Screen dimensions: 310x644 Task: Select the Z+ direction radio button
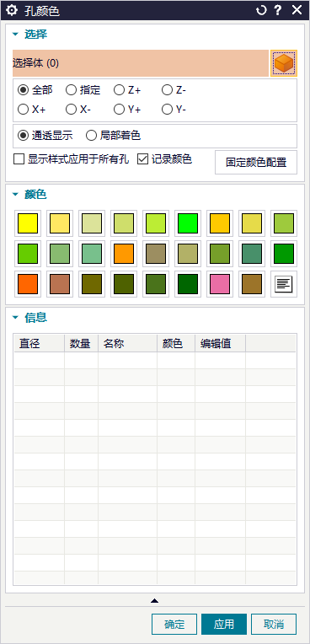point(119,90)
